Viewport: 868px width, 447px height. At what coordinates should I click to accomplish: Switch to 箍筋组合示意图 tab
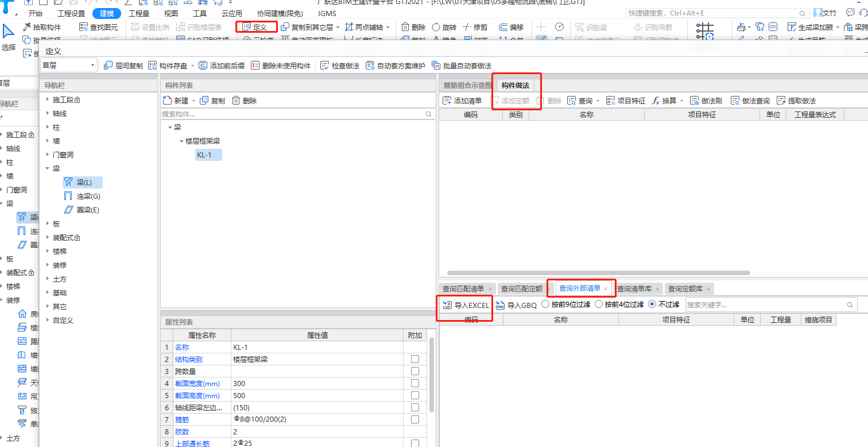click(467, 85)
